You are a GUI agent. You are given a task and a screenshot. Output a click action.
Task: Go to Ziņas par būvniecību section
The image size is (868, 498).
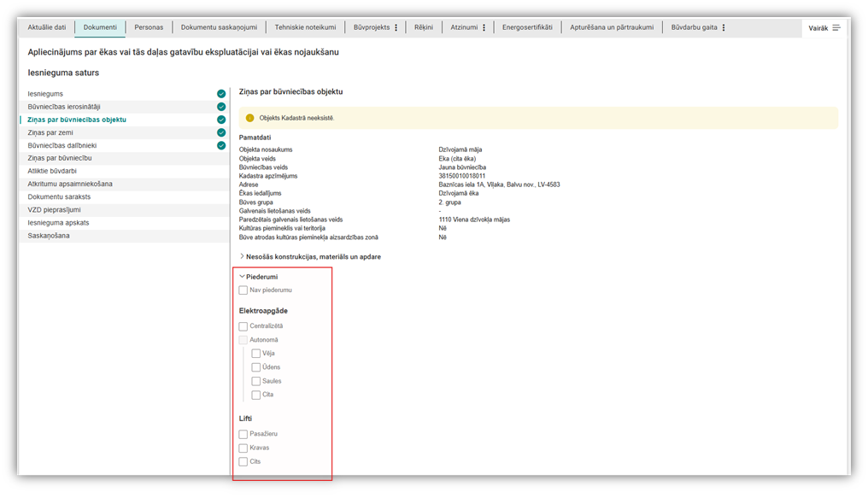pyautogui.click(x=60, y=158)
